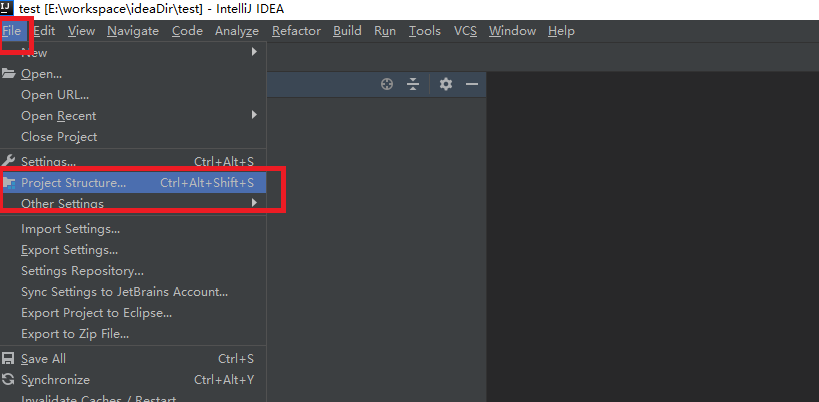The width and height of the screenshot is (819, 402).
Task: Click Sync Settings to JetBrains Account
Action: (x=124, y=292)
